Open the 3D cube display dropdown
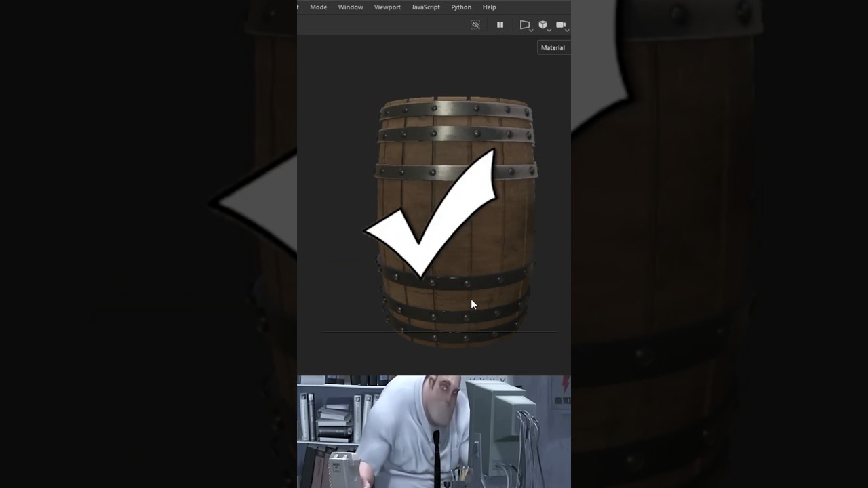This screenshot has height=488, width=868. (543, 25)
